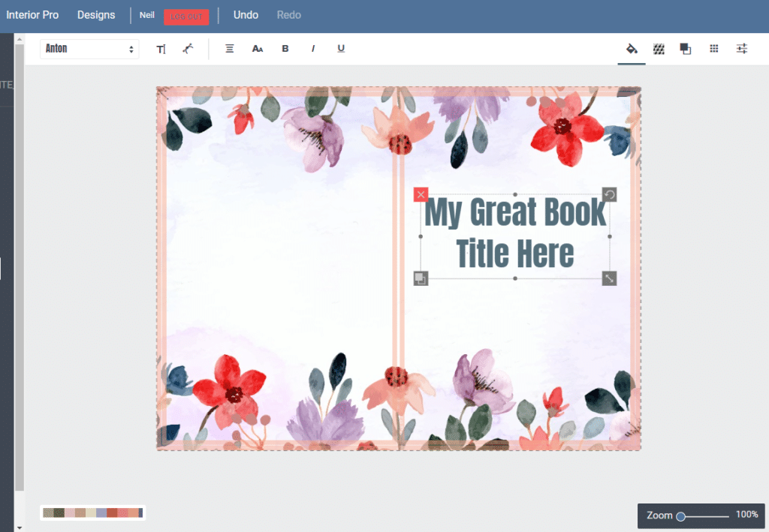769x532 pixels.
Task: Open the grid options icon
Action: 713,48
